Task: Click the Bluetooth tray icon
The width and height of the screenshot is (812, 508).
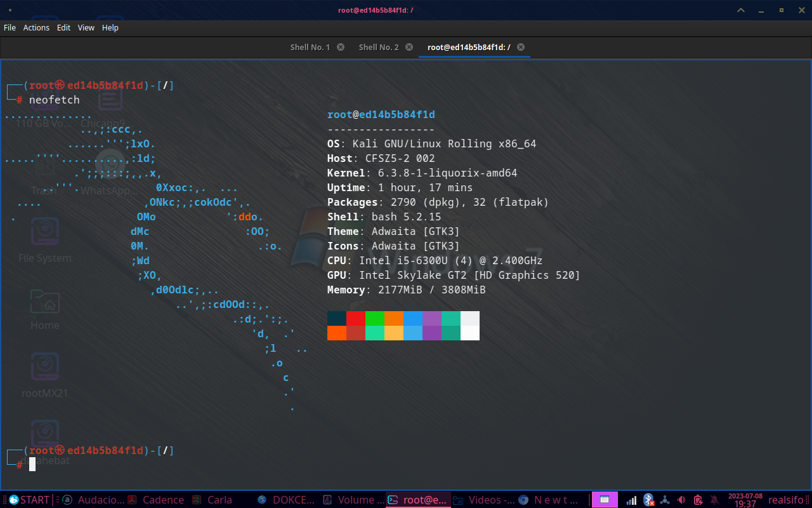Action: tap(648, 500)
